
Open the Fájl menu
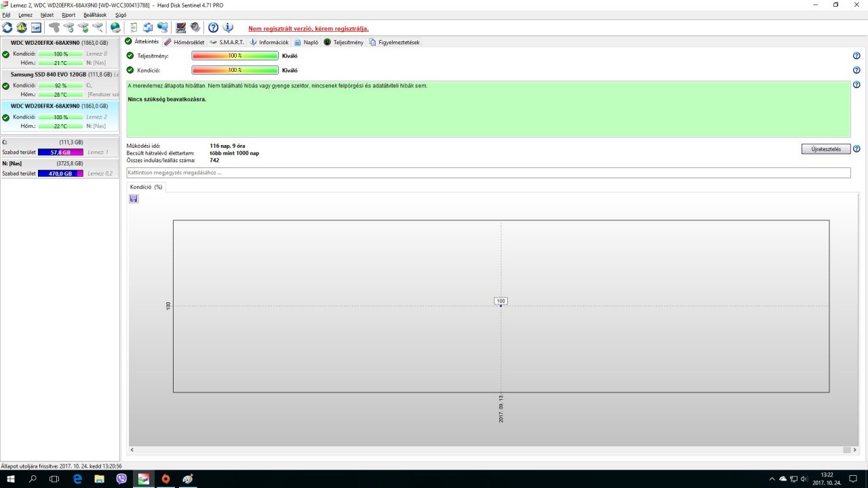pos(6,14)
